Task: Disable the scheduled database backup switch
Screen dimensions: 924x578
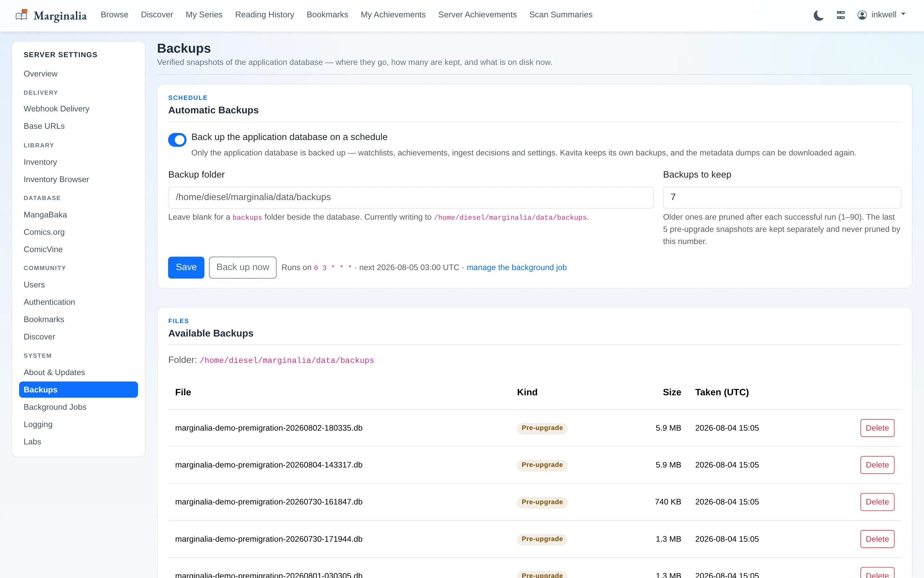Action: pos(177,140)
